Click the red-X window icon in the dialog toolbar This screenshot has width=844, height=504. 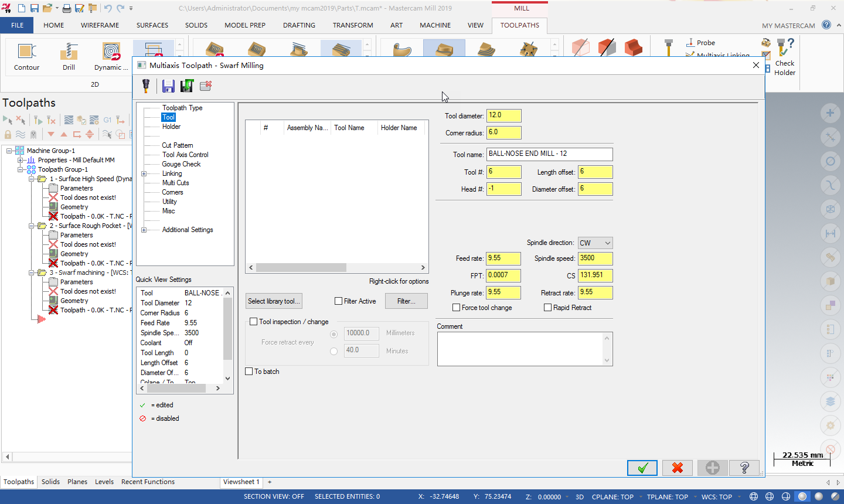pos(206,86)
